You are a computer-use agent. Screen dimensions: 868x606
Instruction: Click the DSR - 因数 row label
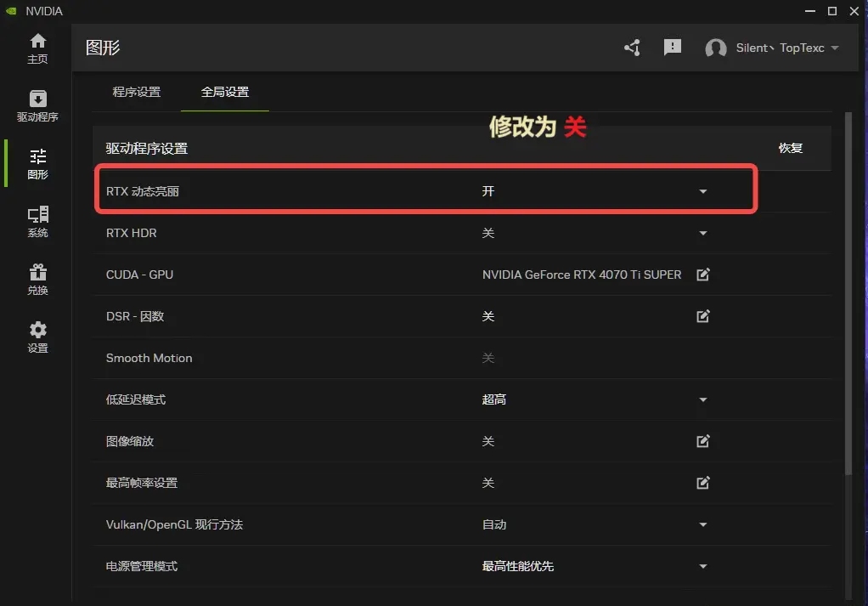click(135, 316)
